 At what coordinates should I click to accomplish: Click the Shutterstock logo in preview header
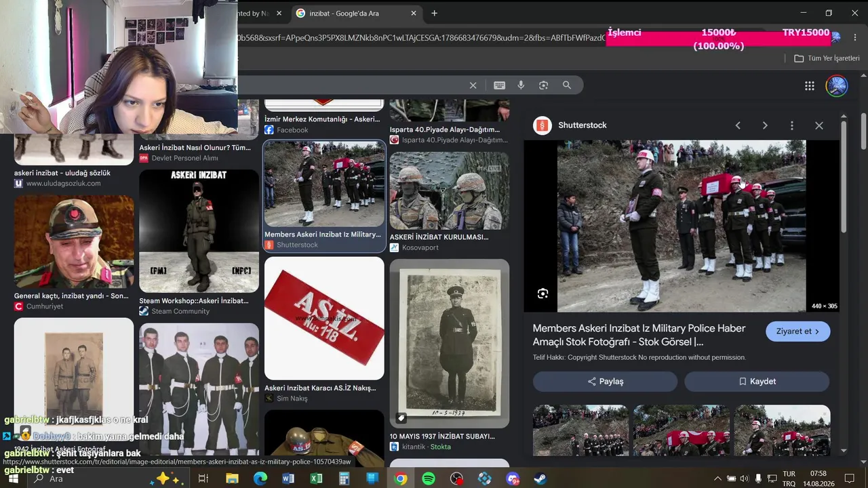542,125
